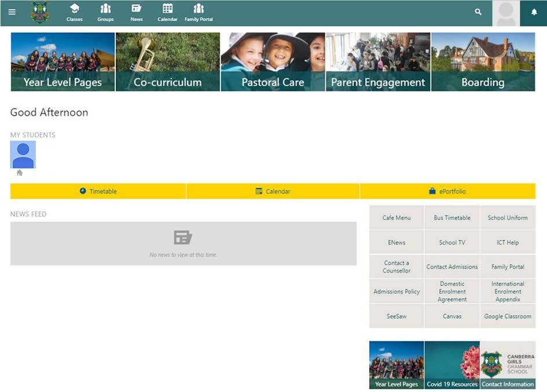Open the Bus Timetable link

(452, 218)
